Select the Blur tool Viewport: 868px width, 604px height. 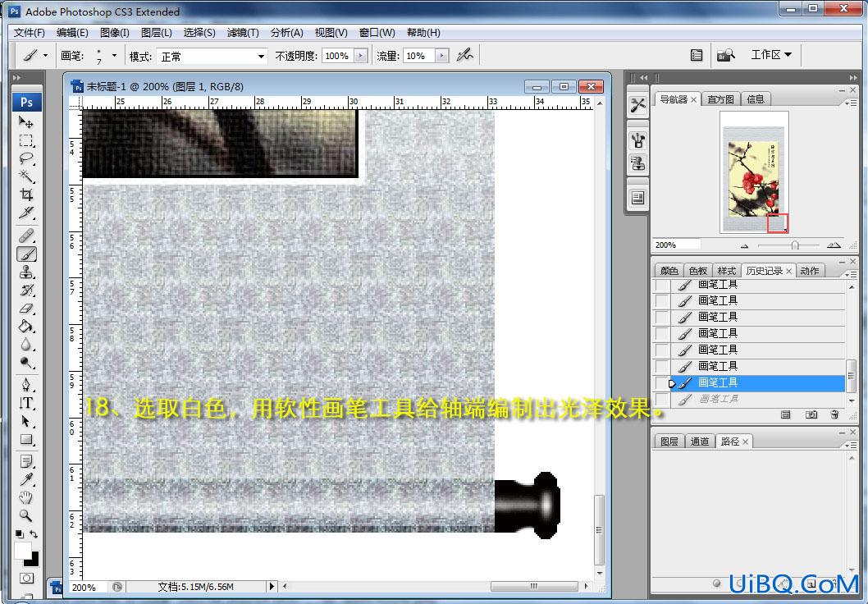26,345
